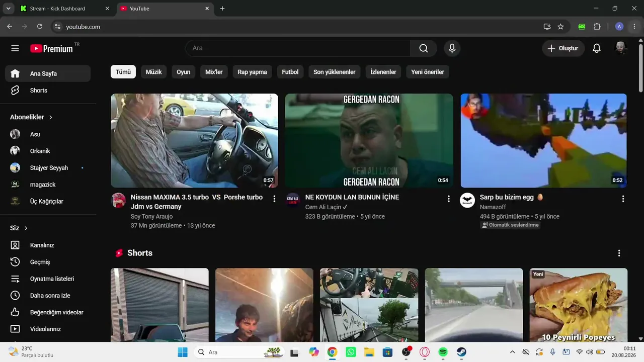The height and width of the screenshot is (362, 644).
Task: Open the Shorts shelf three-dot menu
Action: pyautogui.click(x=619, y=253)
